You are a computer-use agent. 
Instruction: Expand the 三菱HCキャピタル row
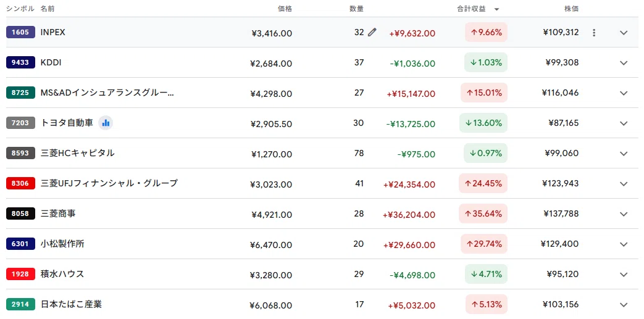coord(624,154)
